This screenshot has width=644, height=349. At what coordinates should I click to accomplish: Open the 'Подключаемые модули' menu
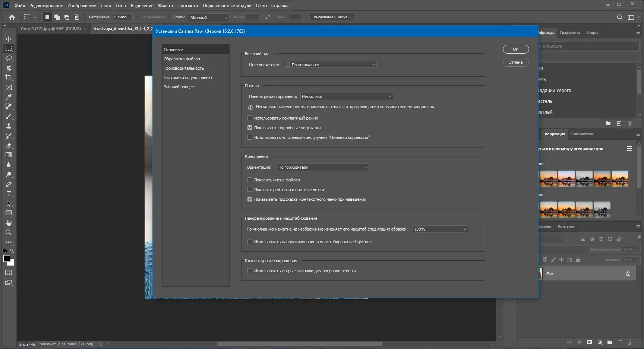[x=227, y=6]
